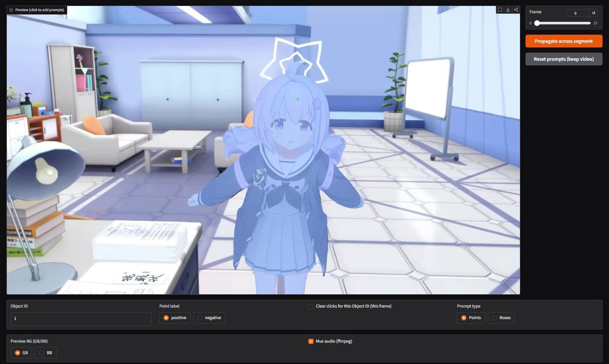The height and width of the screenshot is (364, 609).
Task: Open the preview image in fullscreen
Action: tap(500, 10)
